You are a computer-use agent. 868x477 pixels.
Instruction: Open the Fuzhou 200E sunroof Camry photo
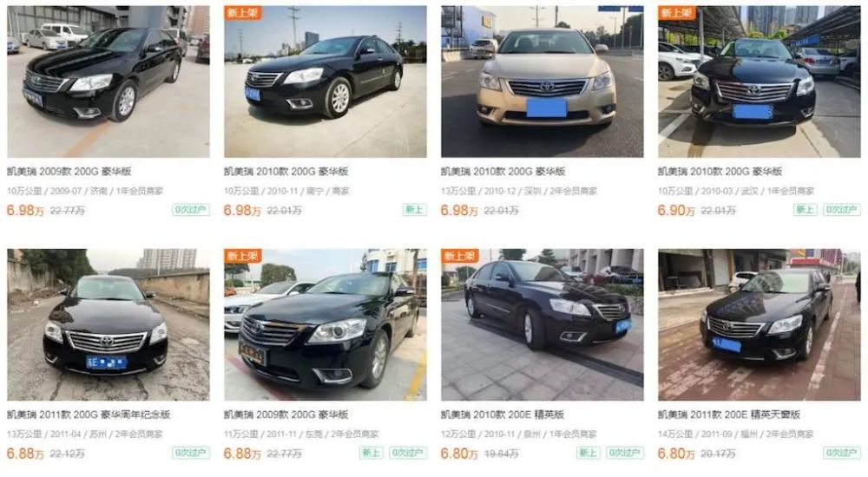point(759,325)
